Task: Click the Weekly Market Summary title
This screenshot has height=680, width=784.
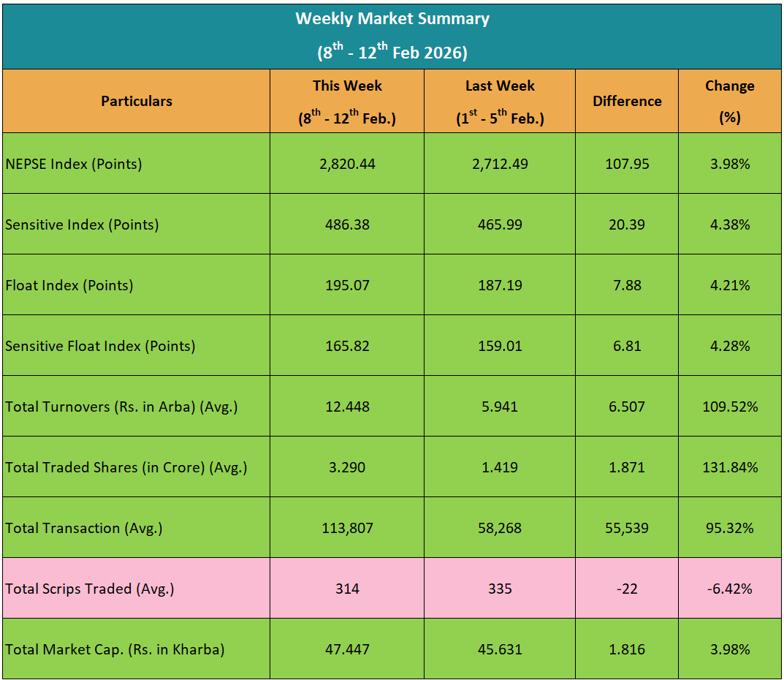Action: 392,20
